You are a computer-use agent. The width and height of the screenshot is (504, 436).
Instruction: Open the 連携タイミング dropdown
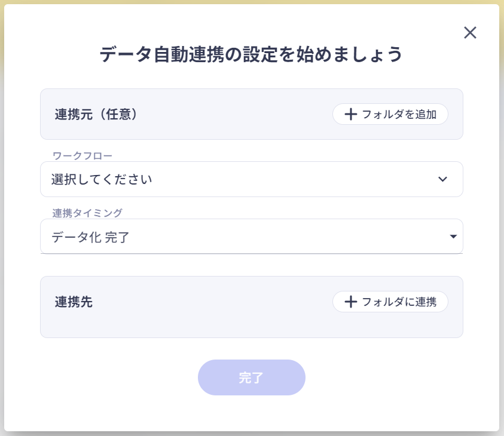click(x=251, y=237)
